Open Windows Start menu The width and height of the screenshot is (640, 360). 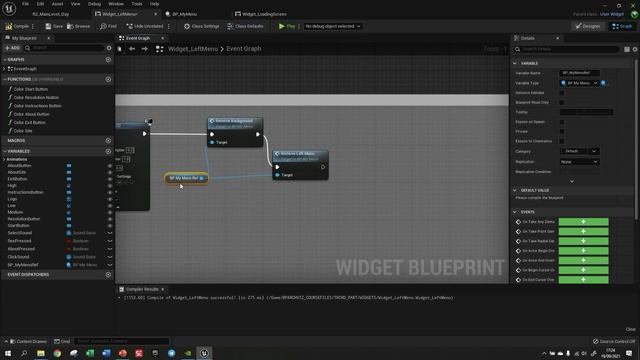pos(8,353)
